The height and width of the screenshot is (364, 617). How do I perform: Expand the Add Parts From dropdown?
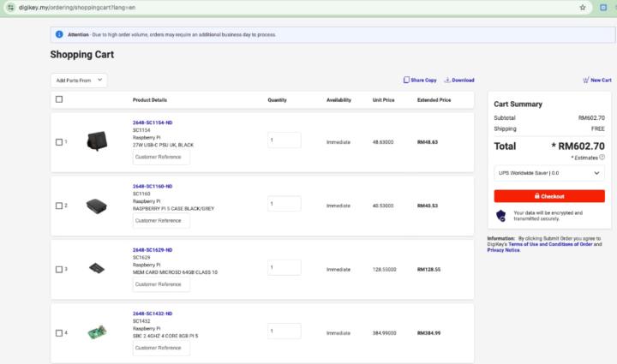click(x=78, y=80)
